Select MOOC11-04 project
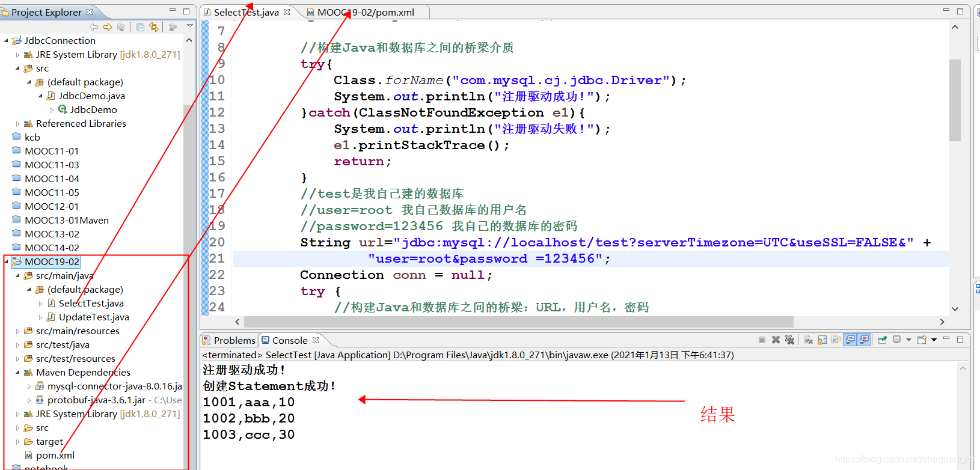Image resolution: width=980 pixels, height=470 pixels. (x=52, y=179)
